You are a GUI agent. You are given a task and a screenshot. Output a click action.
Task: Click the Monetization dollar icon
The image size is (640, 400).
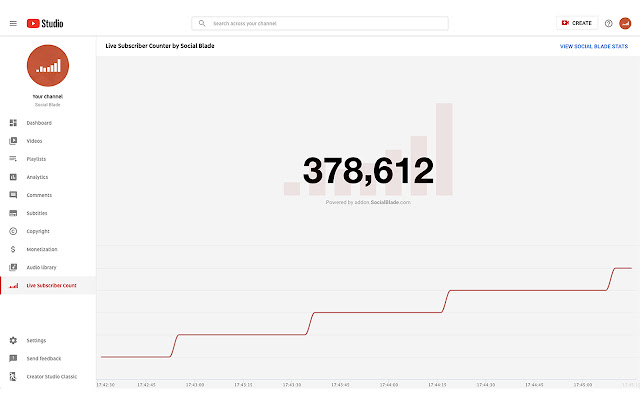13,249
